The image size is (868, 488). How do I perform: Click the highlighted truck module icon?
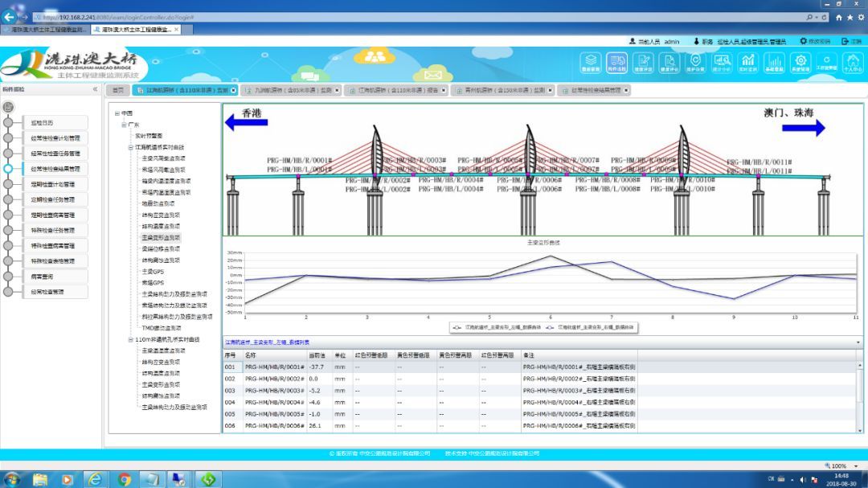pyautogui.click(x=616, y=63)
